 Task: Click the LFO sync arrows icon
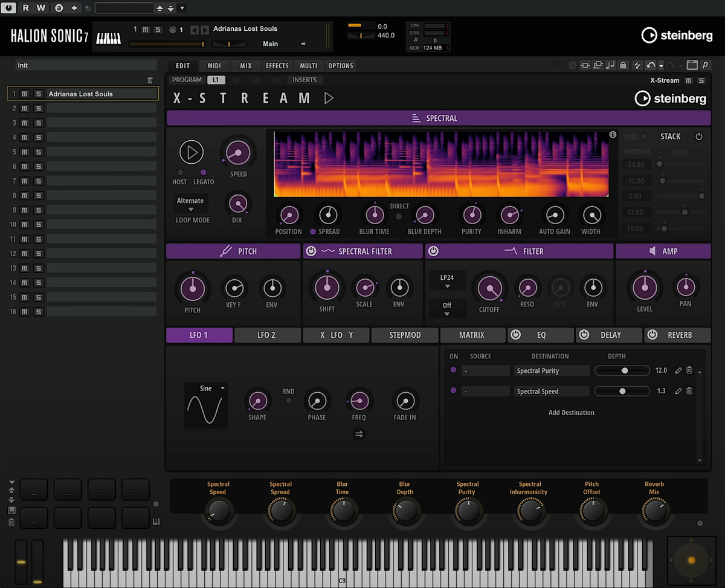click(x=359, y=434)
